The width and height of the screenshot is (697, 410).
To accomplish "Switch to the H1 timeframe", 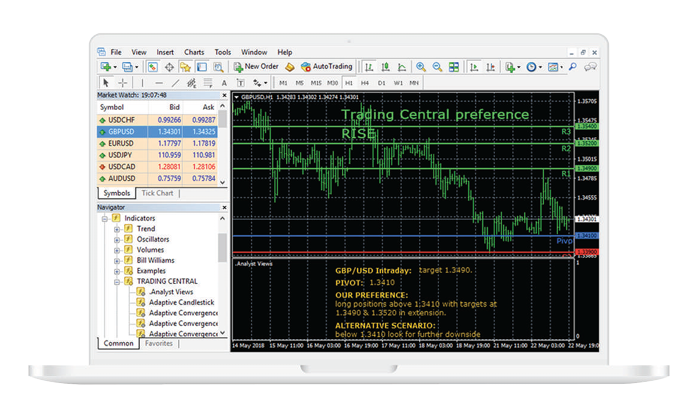I will click(x=350, y=83).
